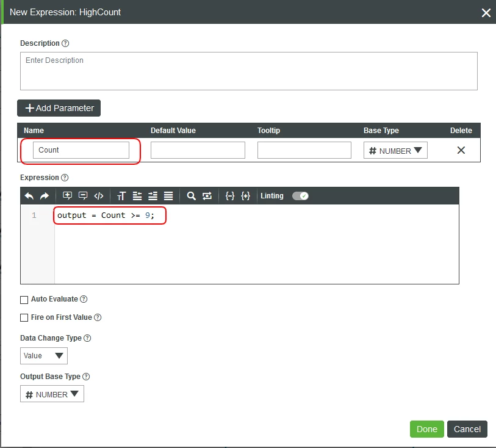Close the New Expression dialog
The width and height of the screenshot is (496, 448).
tap(486, 13)
